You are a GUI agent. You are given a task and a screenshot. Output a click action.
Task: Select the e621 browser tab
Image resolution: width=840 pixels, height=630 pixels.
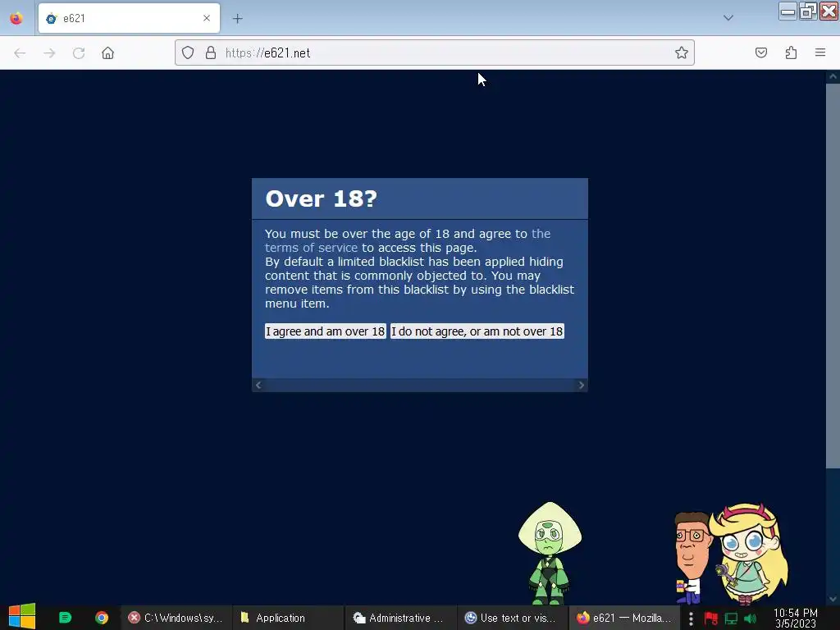point(129,18)
